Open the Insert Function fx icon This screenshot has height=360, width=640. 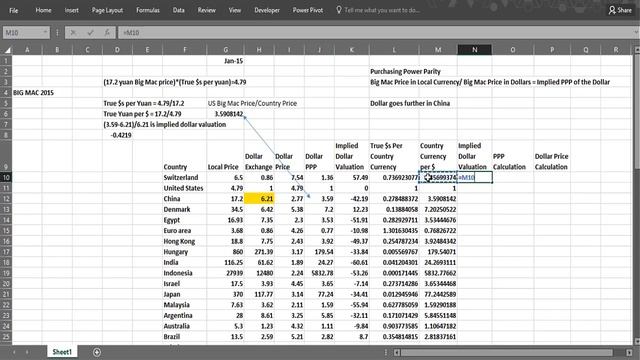click(107, 33)
